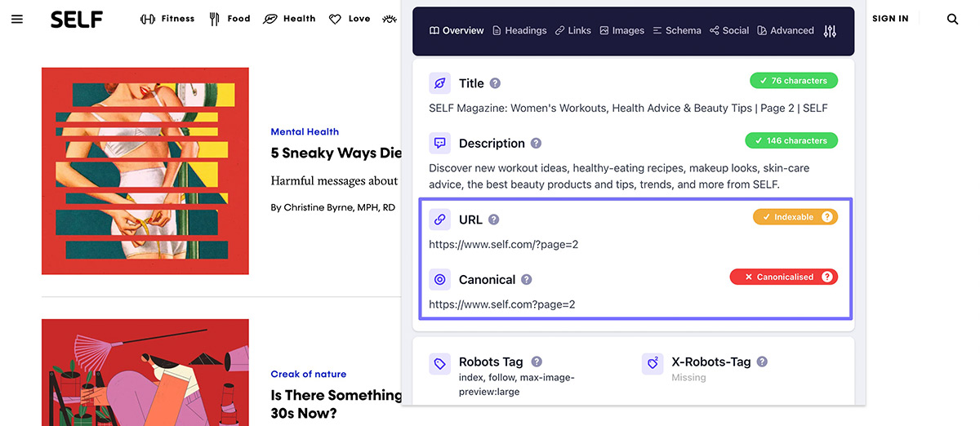Open the hamburger menu on SELF site
The image size is (980, 426).
click(x=17, y=19)
